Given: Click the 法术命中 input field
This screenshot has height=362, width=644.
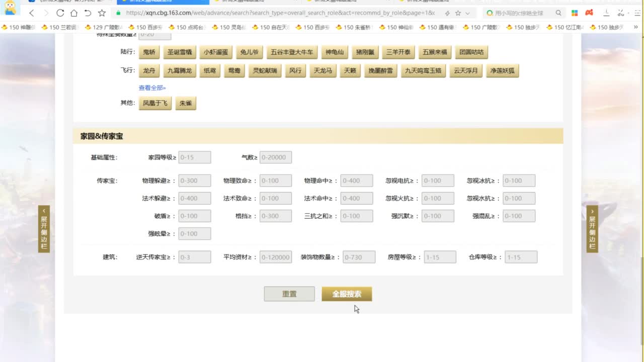Looking at the screenshot, I should click(x=357, y=198).
